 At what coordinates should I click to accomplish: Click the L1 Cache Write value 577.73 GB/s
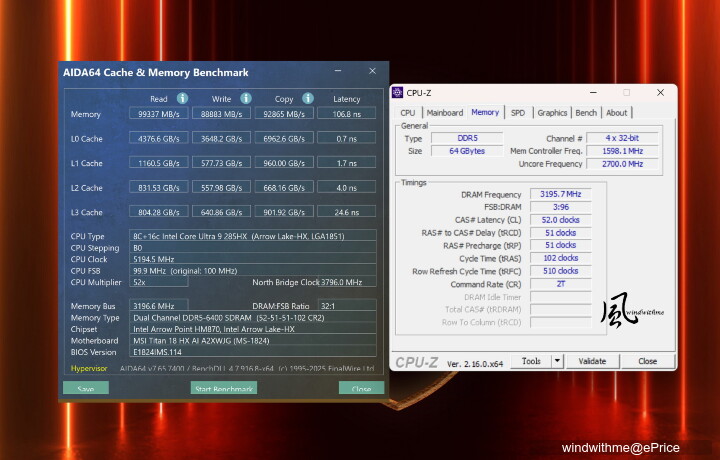point(221,163)
